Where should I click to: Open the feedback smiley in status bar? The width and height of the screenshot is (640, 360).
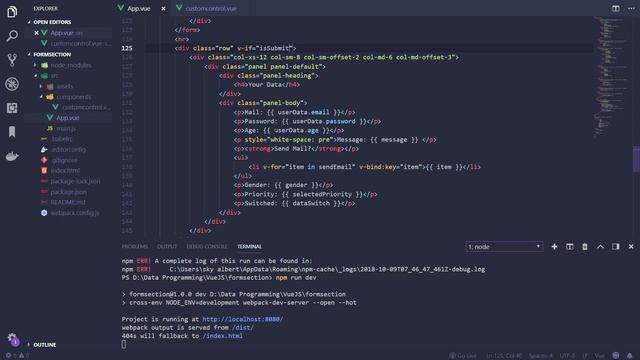click(616, 356)
